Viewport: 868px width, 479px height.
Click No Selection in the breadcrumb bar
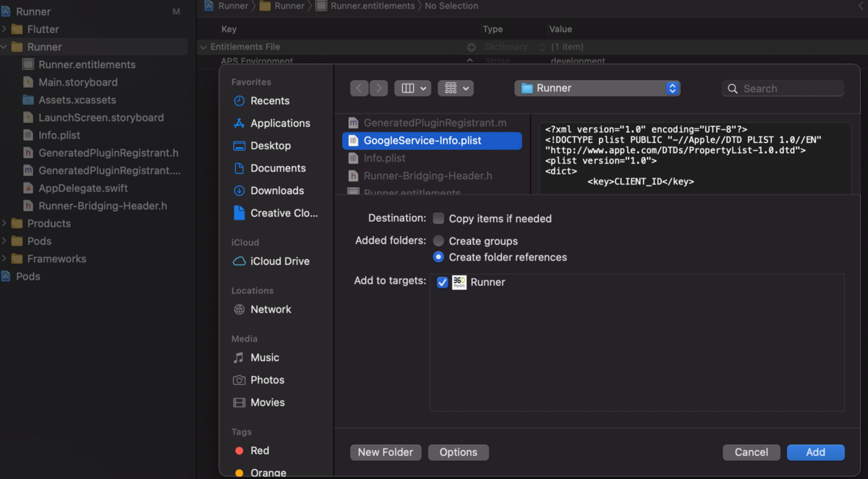pyautogui.click(x=451, y=6)
